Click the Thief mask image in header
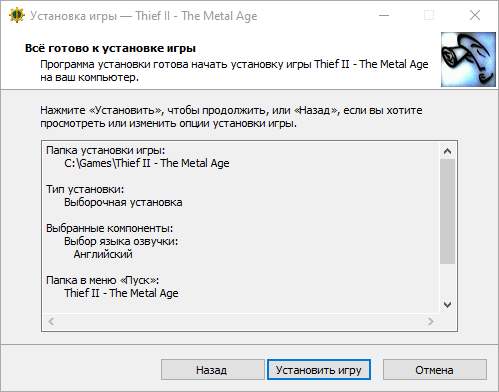The height and width of the screenshot is (392, 499). [468, 59]
